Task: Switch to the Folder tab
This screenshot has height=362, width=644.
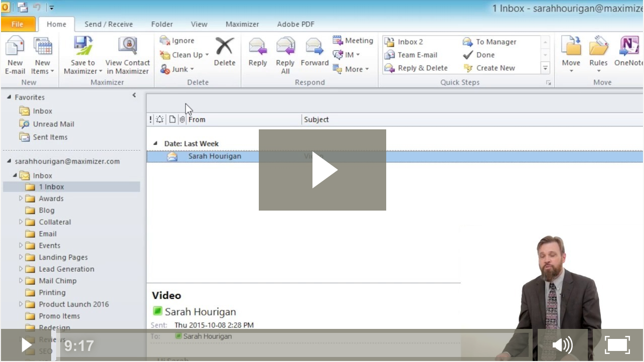Action: coord(162,24)
